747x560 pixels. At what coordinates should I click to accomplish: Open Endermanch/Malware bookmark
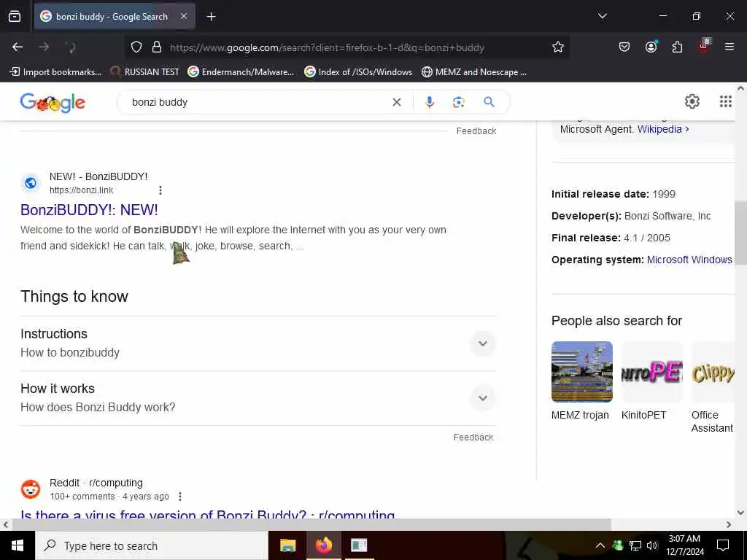[241, 72]
